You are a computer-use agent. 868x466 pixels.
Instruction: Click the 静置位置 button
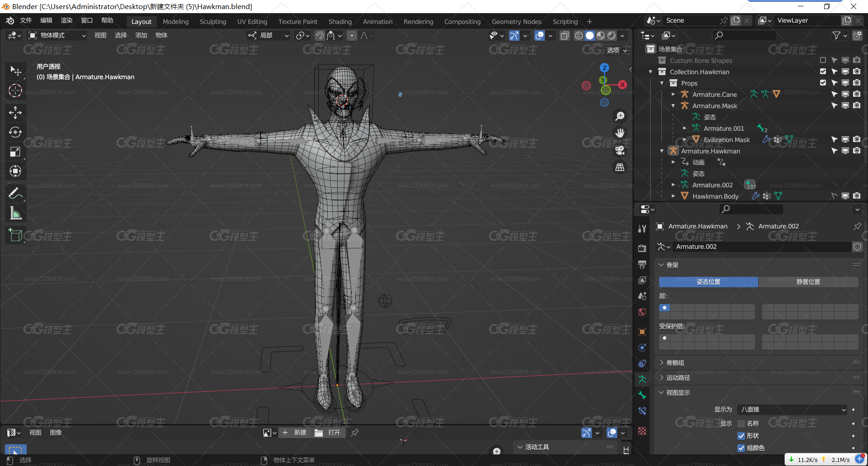(808, 282)
